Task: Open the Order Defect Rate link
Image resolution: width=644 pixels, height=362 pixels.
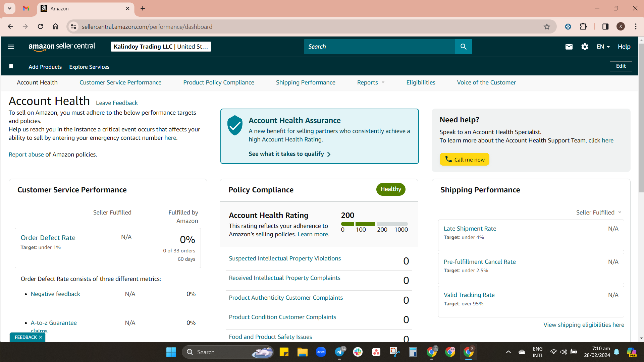Action: (48, 238)
